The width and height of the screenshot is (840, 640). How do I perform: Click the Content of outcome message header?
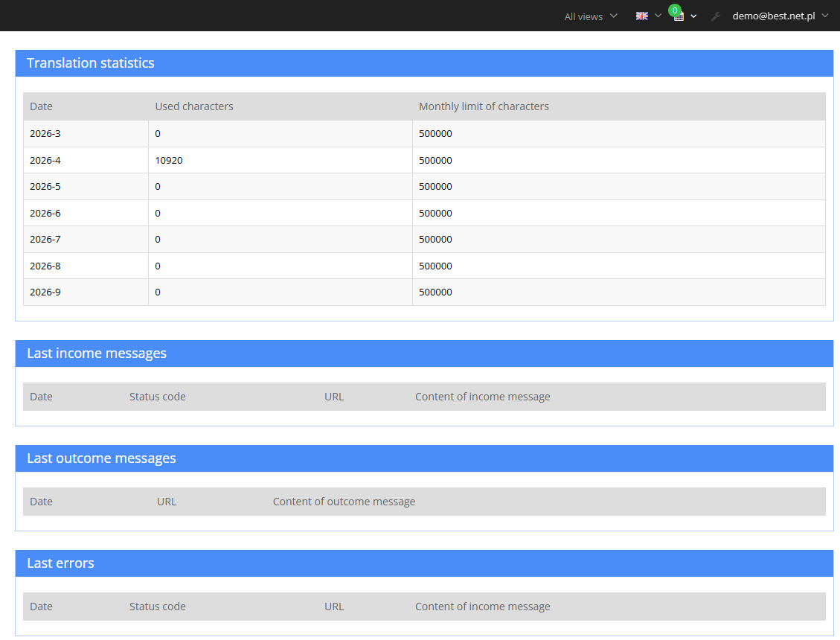(344, 502)
